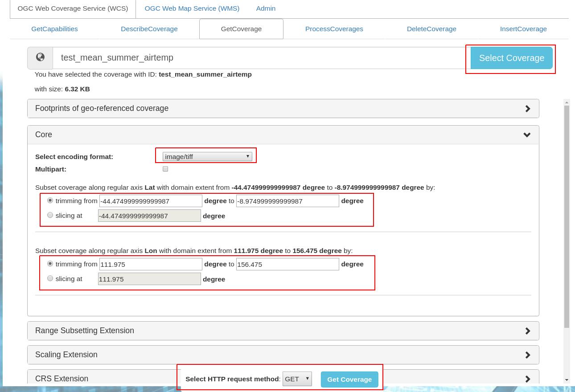Image resolution: width=575 pixels, height=392 pixels.
Task: Open the HTTP request method dropdown
Action: (297, 379)
